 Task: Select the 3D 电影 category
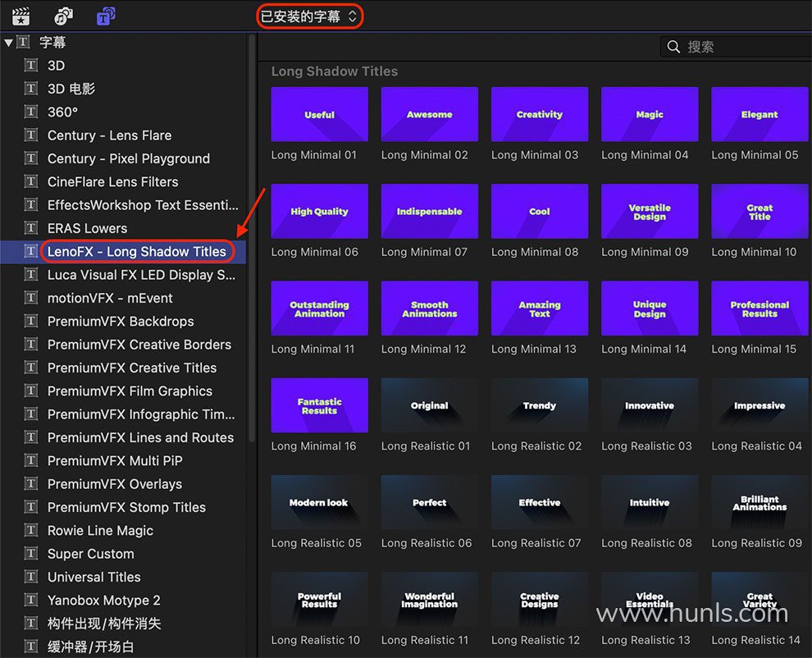tap(123, 89)
